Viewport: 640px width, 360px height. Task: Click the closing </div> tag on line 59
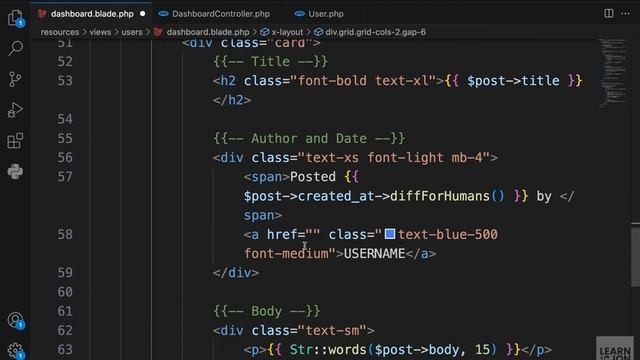236,273
